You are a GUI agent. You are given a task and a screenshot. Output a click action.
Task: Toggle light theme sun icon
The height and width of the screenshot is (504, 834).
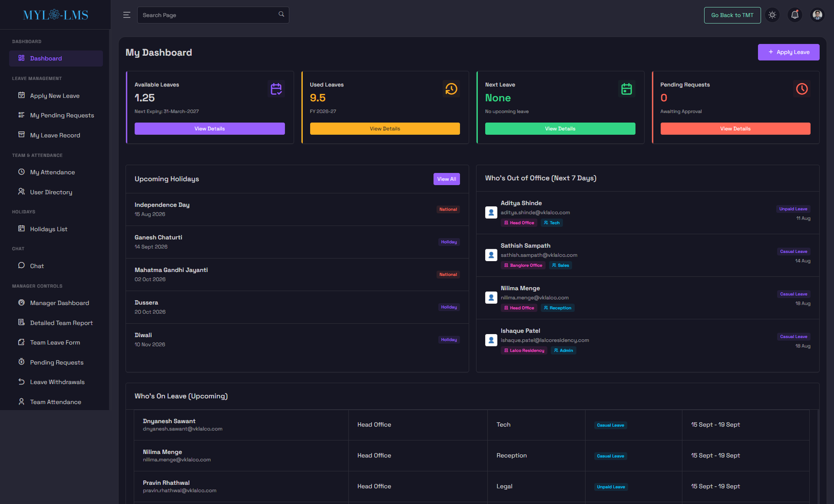772,15
